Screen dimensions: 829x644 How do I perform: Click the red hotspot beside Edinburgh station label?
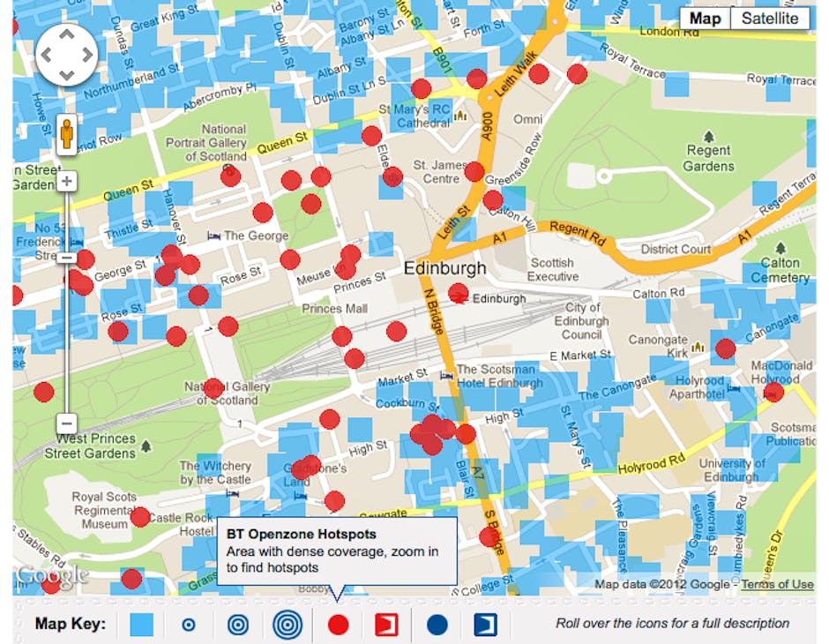pos(459,293)
